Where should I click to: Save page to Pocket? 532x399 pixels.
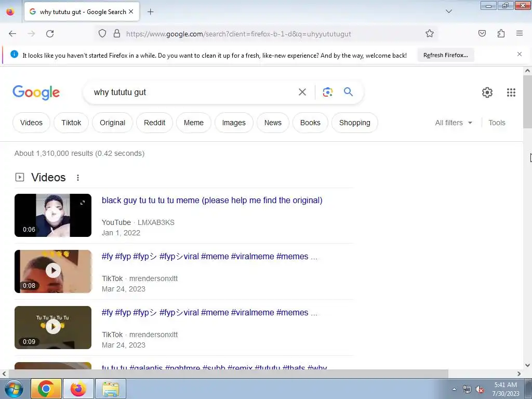(482, 33)
